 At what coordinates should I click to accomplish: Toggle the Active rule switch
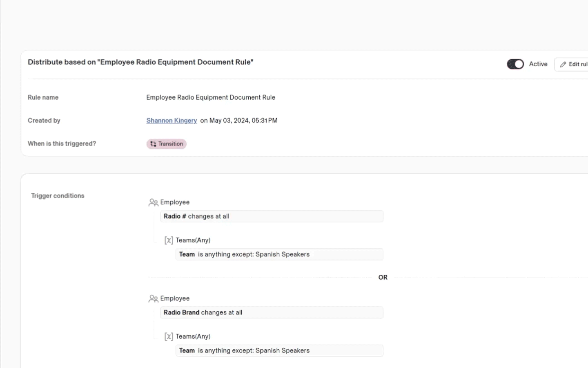click(x=515, y=64)
